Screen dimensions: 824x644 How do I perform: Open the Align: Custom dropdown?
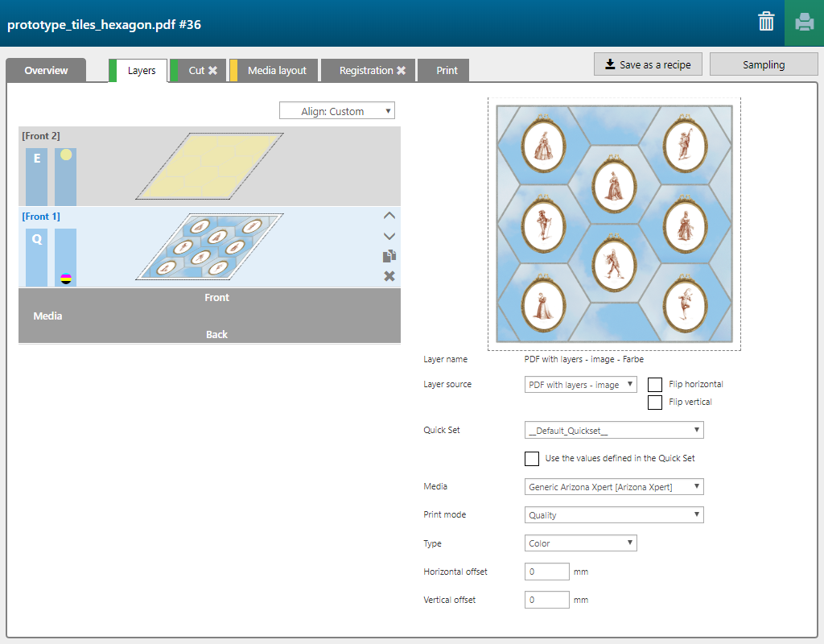tap(337, 111)
